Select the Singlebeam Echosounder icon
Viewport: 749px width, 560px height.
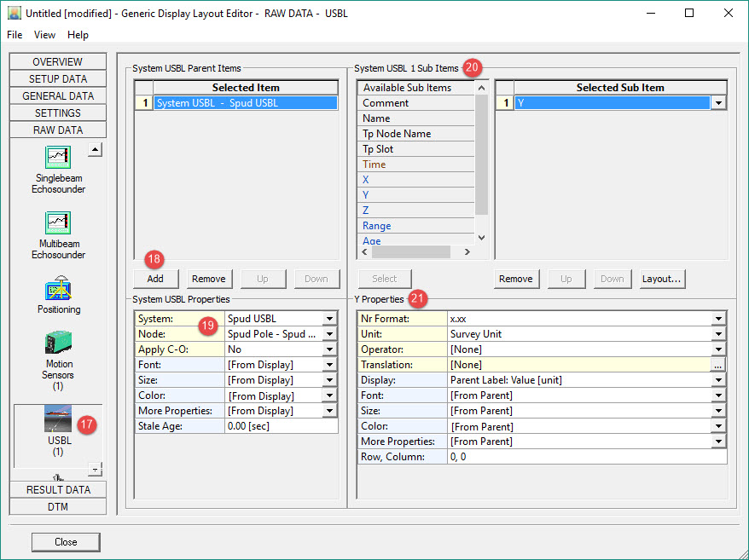point(58,158)
